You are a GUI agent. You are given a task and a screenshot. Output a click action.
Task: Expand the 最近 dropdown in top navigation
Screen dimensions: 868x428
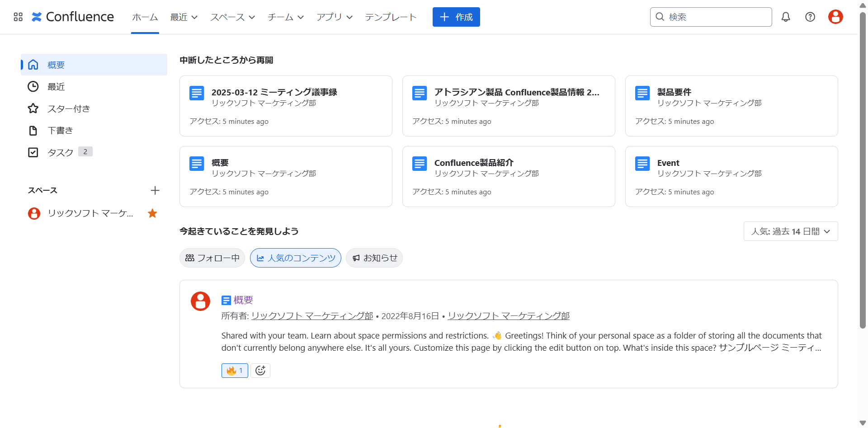pos(184,17)
